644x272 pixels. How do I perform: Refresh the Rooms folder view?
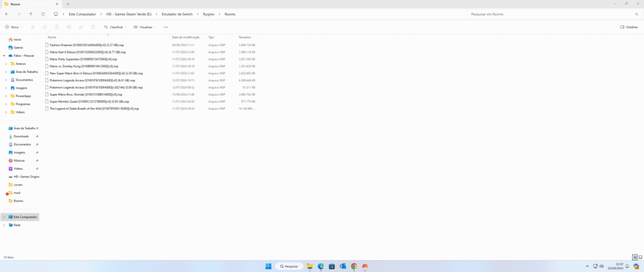(x=43, y=14)
